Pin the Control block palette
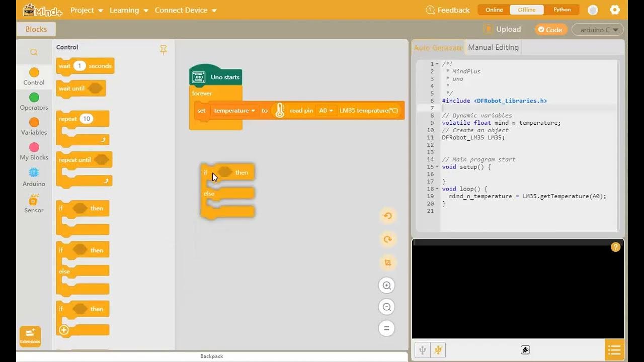 (x=164, y=49)
